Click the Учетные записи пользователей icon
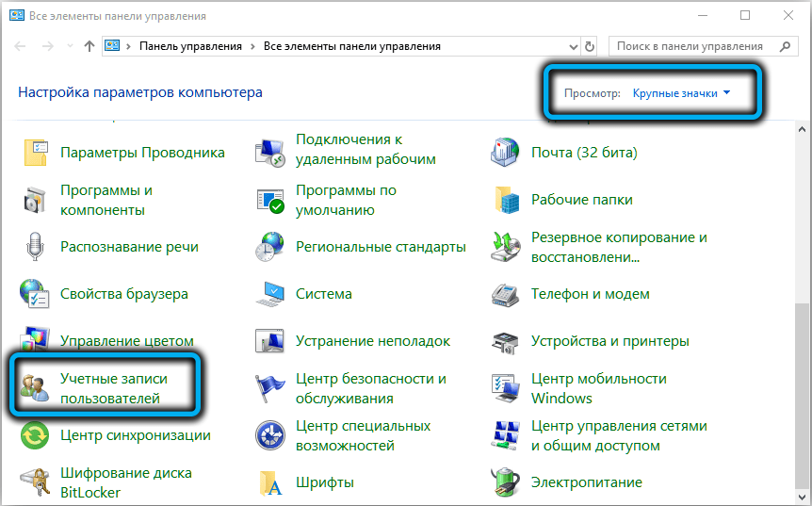 (x=35, y=388)
